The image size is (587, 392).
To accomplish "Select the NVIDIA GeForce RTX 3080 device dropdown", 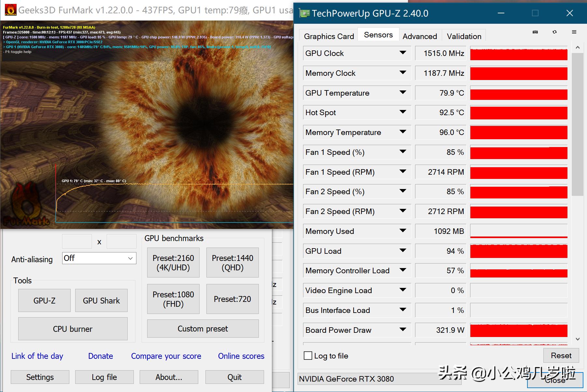I will pos(380,379).
